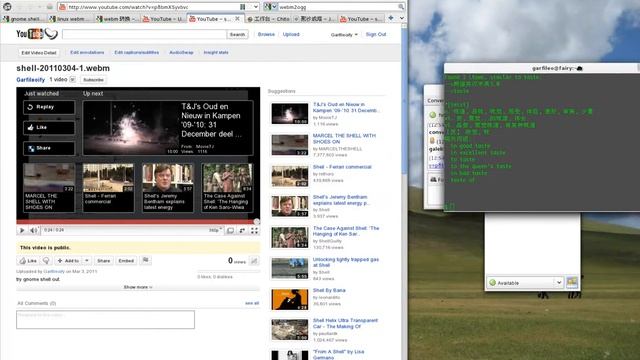Open the Shell By Bana suggestion thumbnail

click(290, 300)
